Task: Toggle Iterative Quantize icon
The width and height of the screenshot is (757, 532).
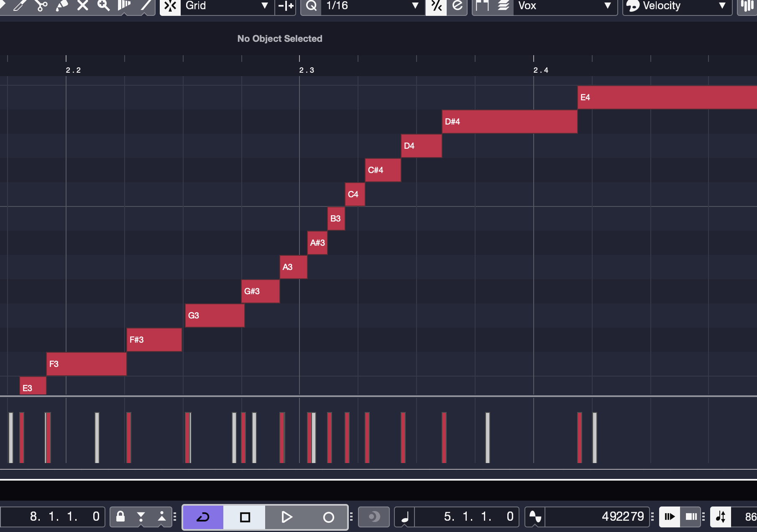Action: pyautogui.click(x=436, y=6)
